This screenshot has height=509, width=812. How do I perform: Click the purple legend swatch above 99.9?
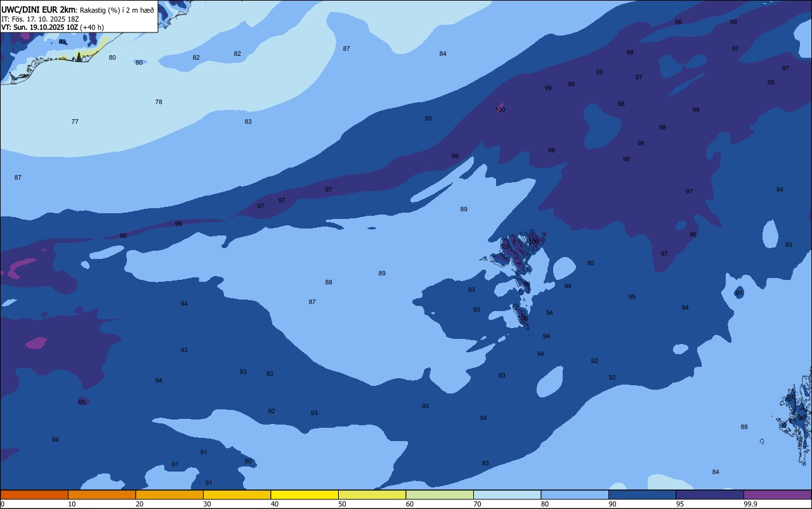tap(777, 494)
